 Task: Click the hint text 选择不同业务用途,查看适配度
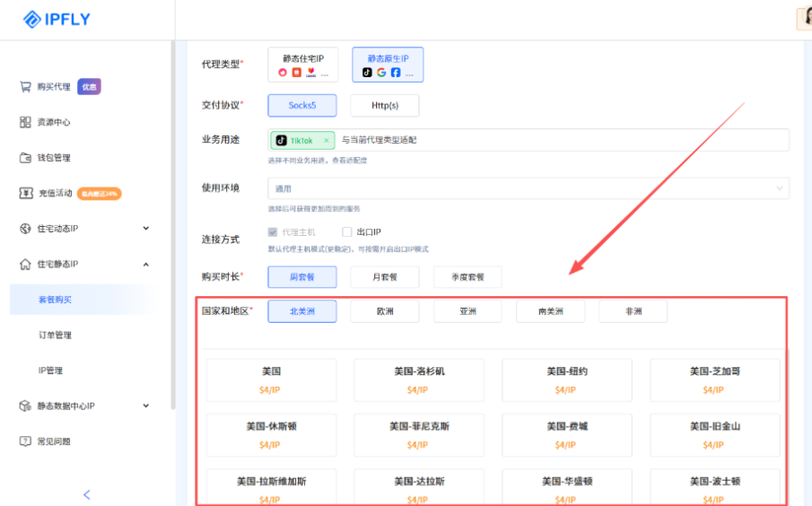coord(318,161)
